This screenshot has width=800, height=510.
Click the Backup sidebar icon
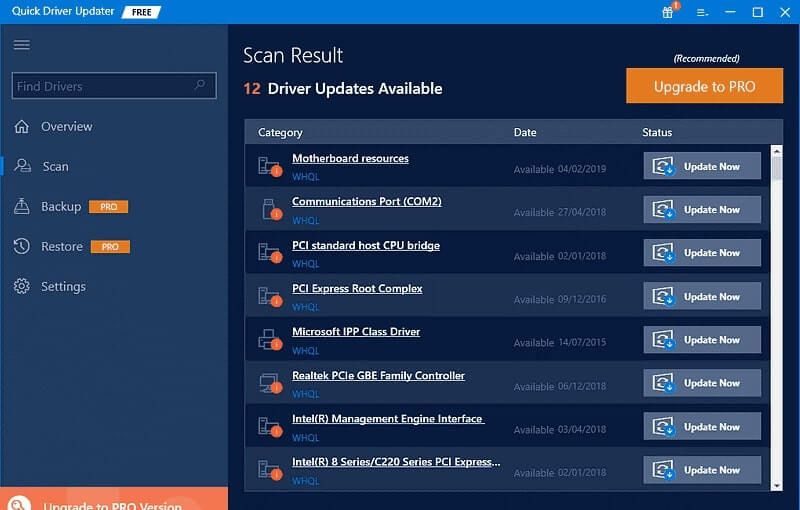(x=21, y=206)
